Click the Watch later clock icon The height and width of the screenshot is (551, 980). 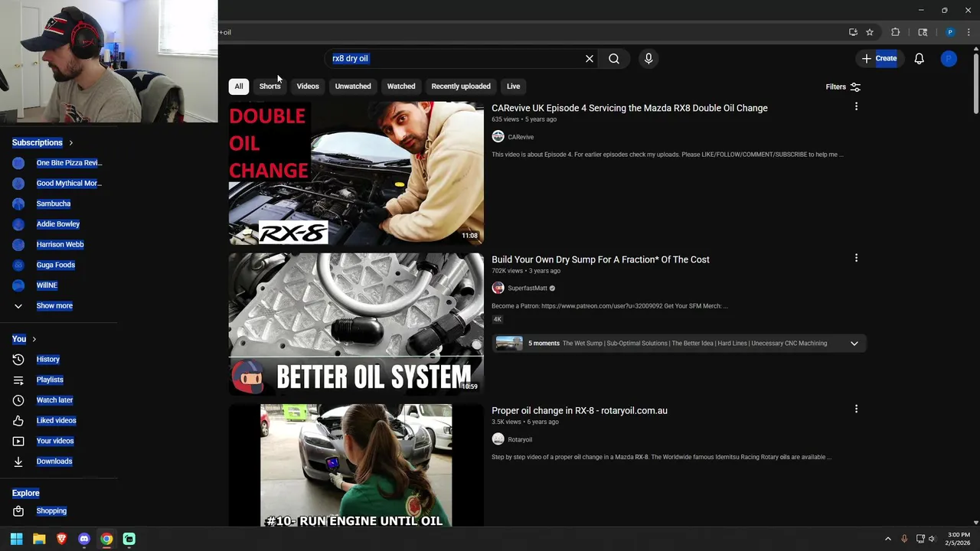tap(18, 399)
